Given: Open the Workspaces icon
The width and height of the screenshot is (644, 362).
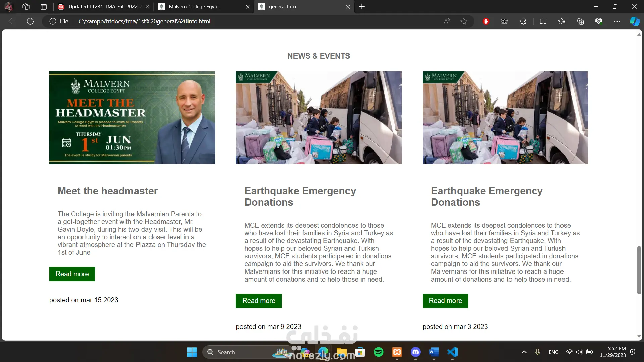Looking at the screenshot, I should tap(26, 7).
